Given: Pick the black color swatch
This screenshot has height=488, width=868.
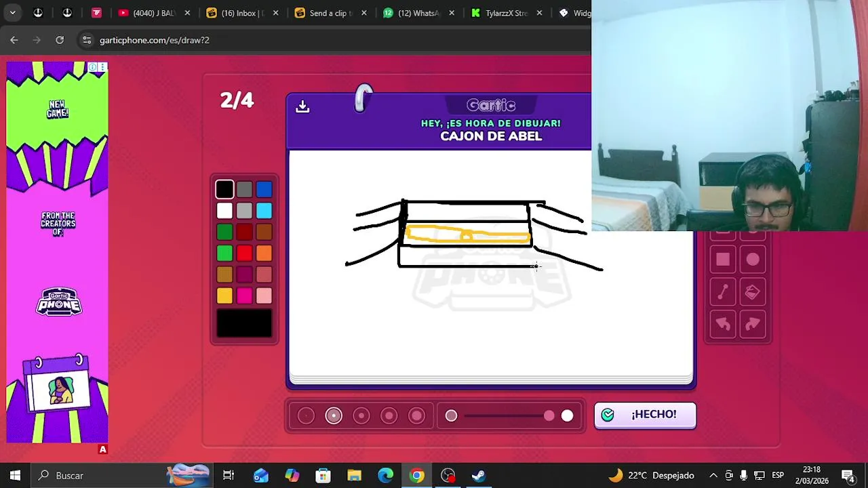Looking at the screenshot, I should pos(224,190).
